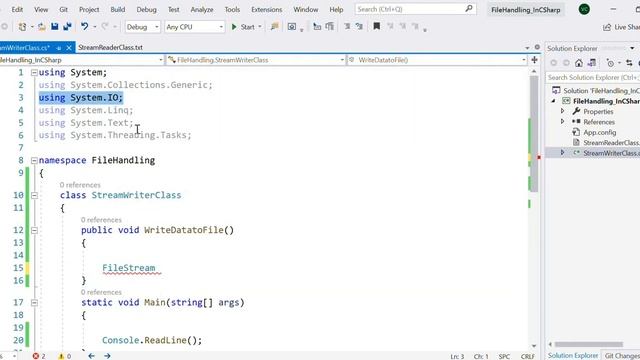Uncomment the selected lines icon
Image resolution: width=640 pixels, height=360 pixels.
pyautogui.click(x=359, y=27)
